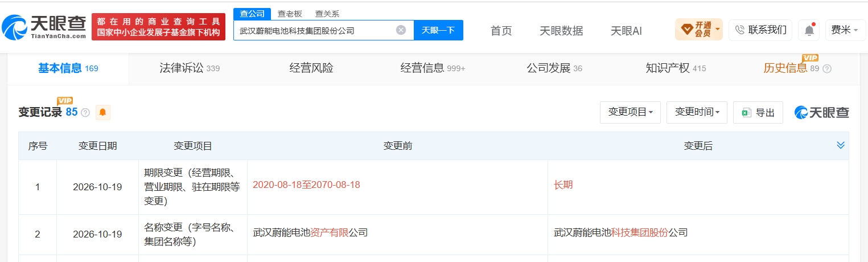The image size is (868, 262).
Task: Click 联系我们 contact button
Action: 760,30
